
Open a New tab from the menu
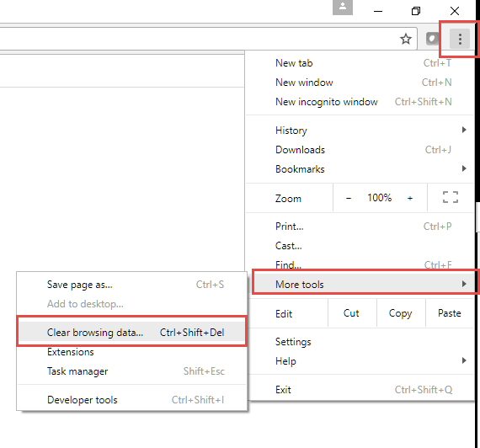click(x=360, y=63)
